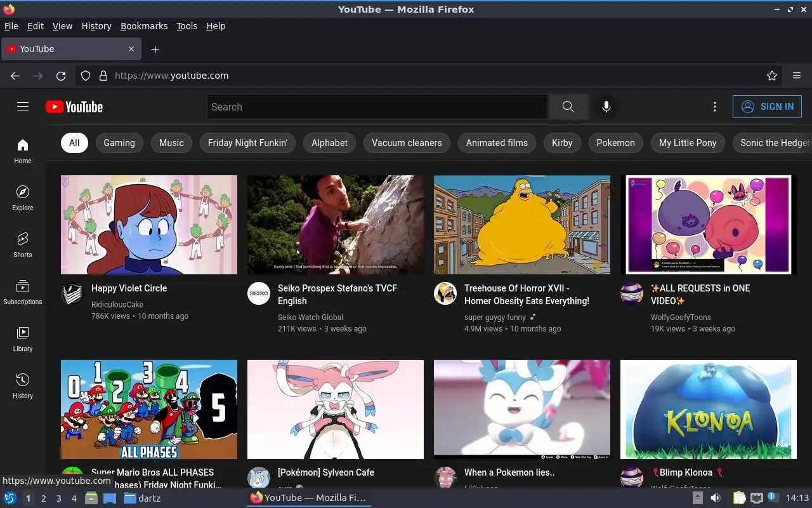Click the YouTube logo
This screenshot has height=508, width=812.
[x=74, y=107]
